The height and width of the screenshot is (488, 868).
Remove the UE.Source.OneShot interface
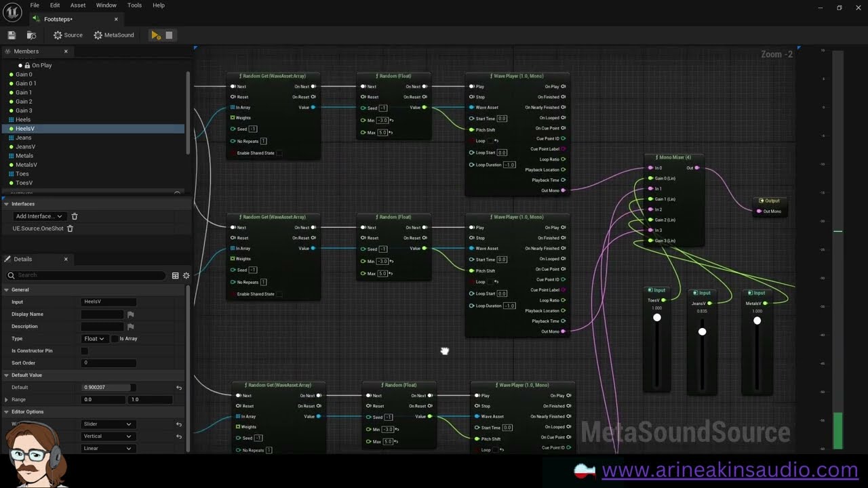[70, 228]
